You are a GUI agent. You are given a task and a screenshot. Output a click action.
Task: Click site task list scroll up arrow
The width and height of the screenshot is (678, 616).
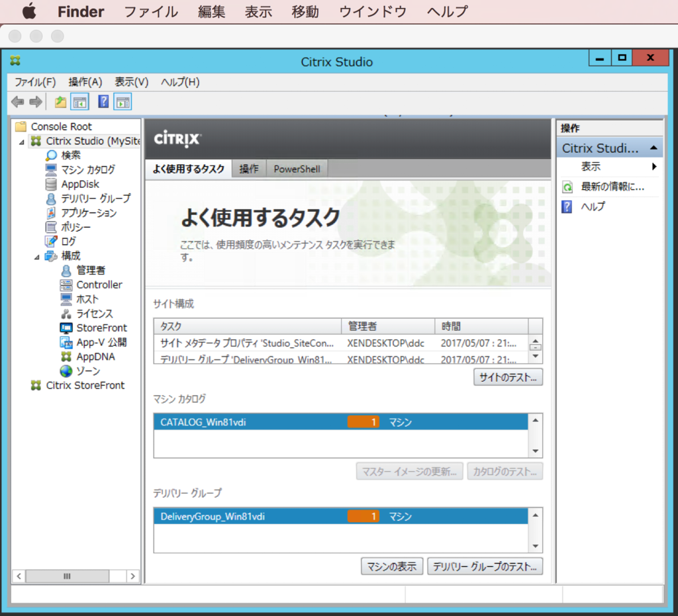(535, 340)
